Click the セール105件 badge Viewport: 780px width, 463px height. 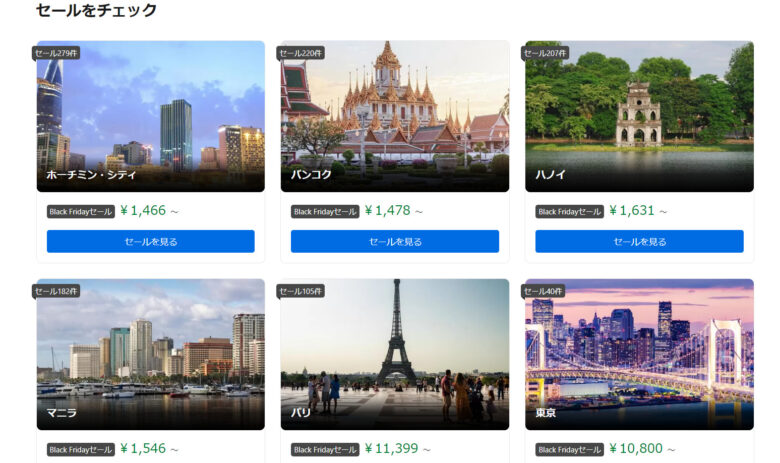click(300, 291)
